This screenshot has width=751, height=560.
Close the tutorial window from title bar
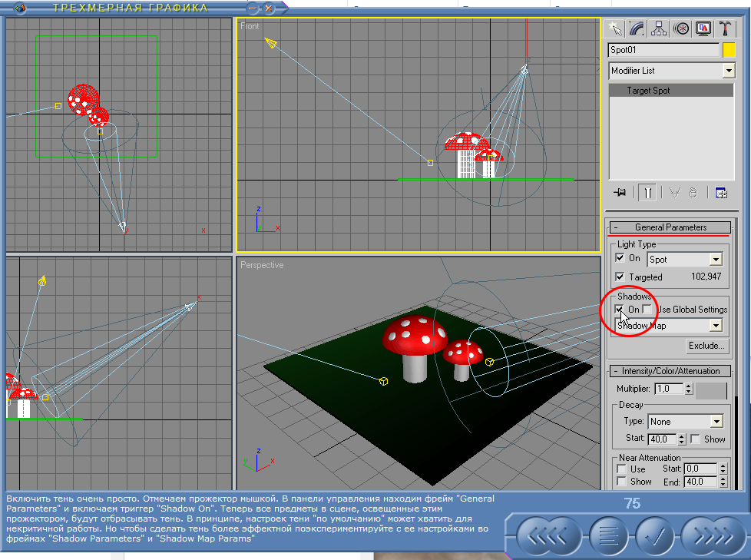(x=269, y=8)
